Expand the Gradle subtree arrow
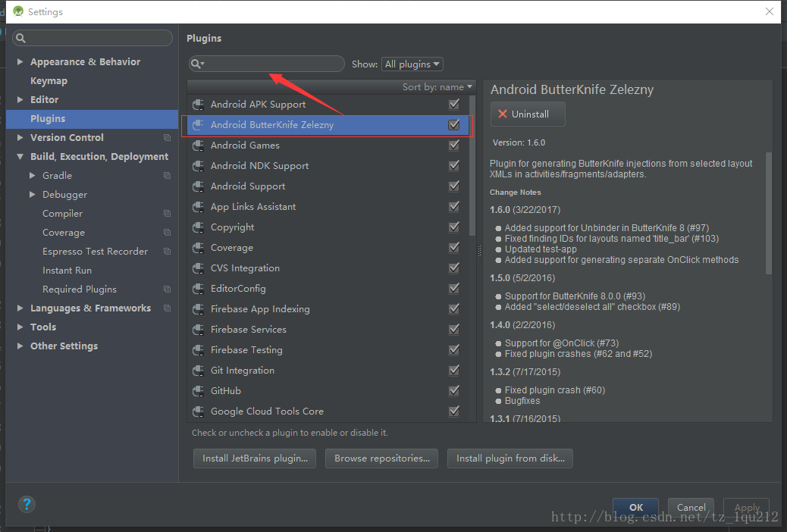Viewport: 787px width, 532px height. click(x=32, y=176)
